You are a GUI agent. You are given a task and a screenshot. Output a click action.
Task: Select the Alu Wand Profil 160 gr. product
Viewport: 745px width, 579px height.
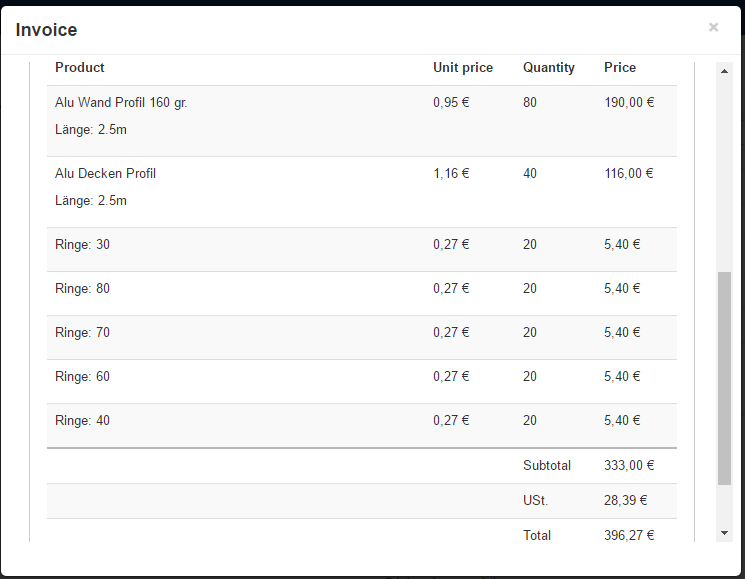[x=121, y=102]
